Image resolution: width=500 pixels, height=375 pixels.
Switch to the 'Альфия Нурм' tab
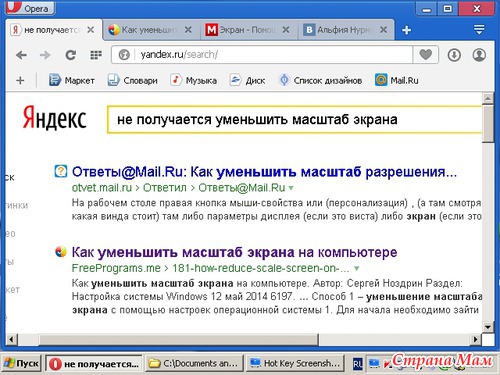[x=347, y=30]
